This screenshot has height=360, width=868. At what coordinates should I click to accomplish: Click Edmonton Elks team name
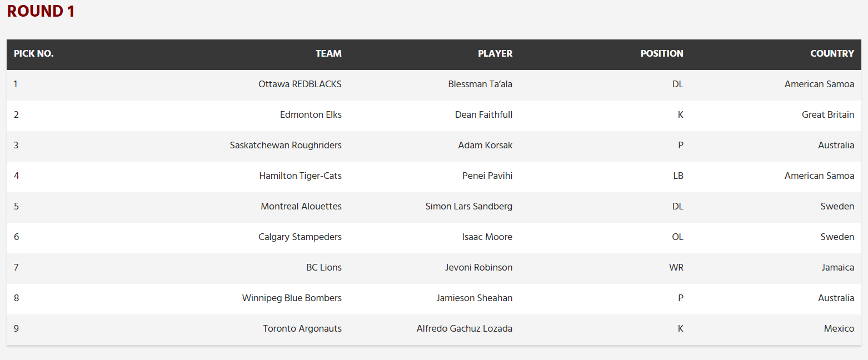click(311, 115)
